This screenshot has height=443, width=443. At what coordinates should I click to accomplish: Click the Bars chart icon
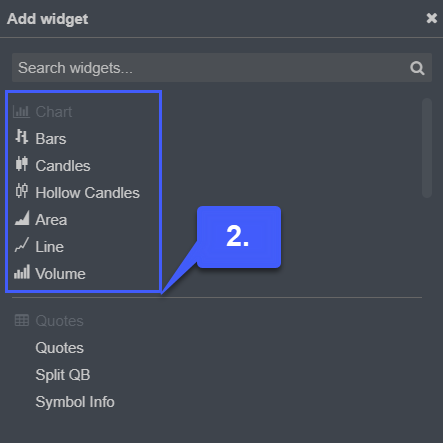22,137
